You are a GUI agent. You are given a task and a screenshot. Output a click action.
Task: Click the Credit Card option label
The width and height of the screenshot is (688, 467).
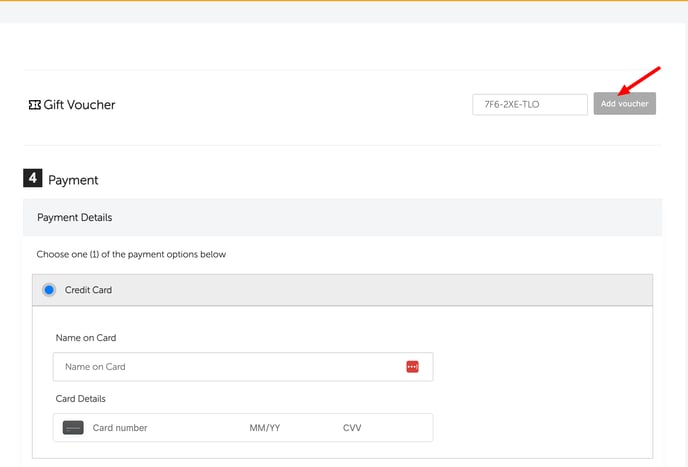click(x=88, y=290)
